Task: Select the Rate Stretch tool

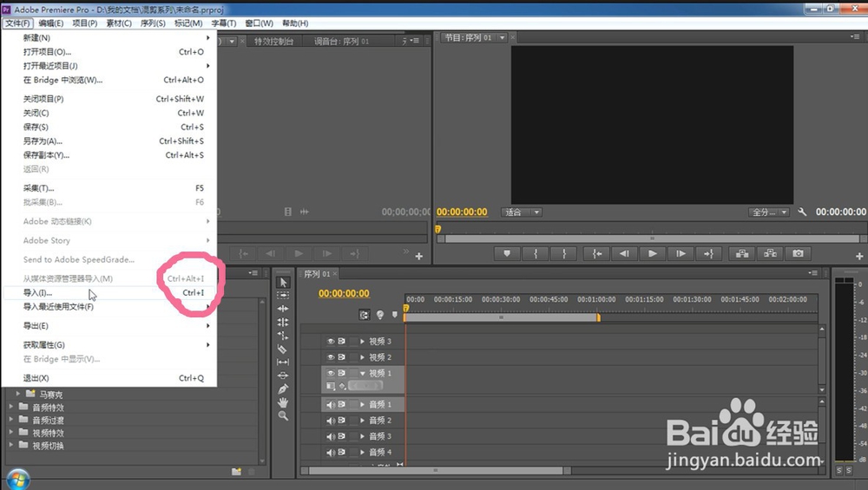Action: [283, 335]
